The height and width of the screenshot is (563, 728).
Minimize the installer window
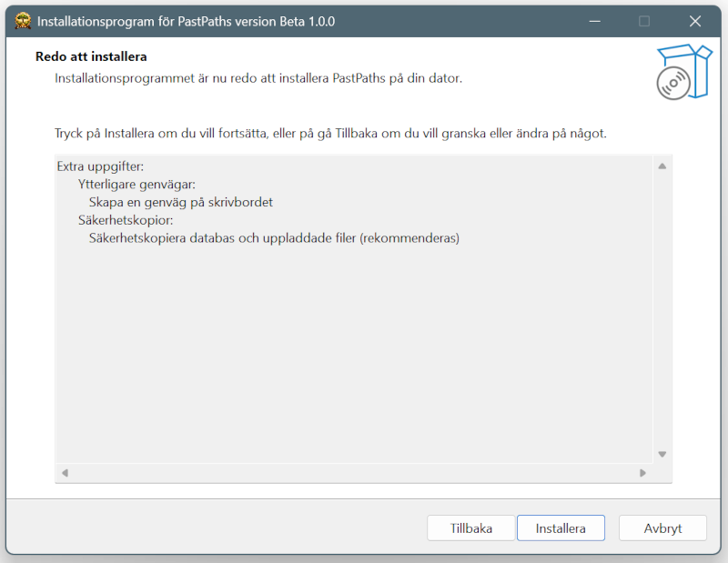pos(595,21)
